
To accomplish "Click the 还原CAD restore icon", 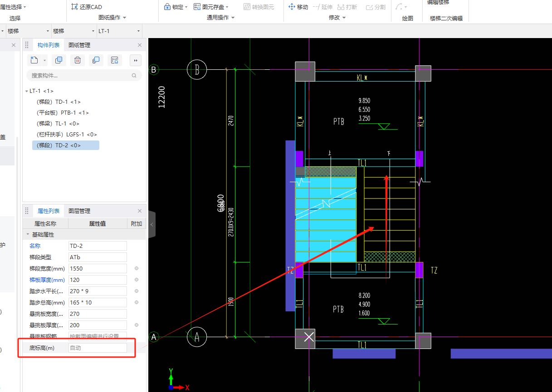I will pyautogui.click(x=75, y=7).
